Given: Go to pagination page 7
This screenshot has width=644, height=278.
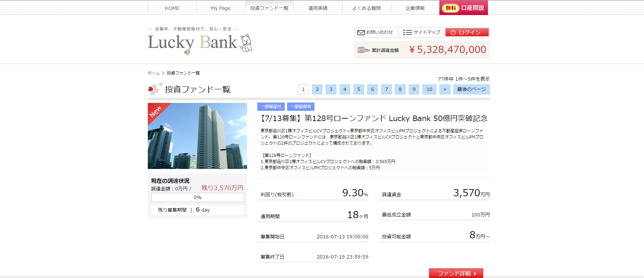Looking at the screenshot, I should [x=386, y=89].
